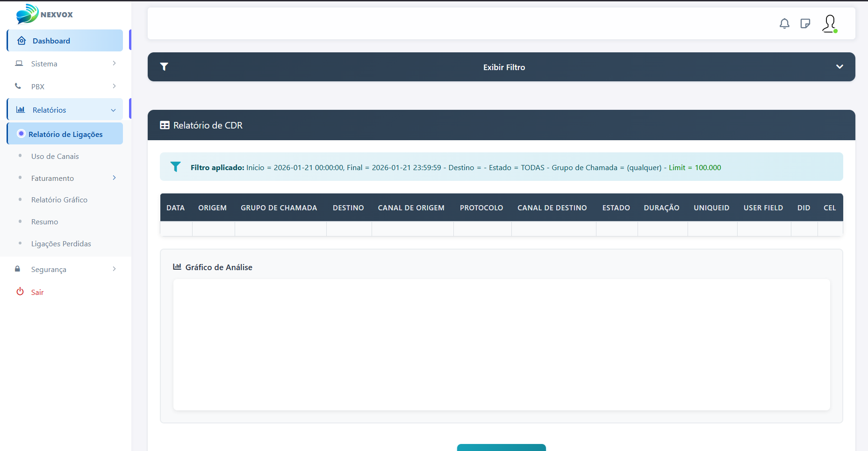Sort by the ESTADO column header
The width and height of the screenshot is (868, 451).
616,208
